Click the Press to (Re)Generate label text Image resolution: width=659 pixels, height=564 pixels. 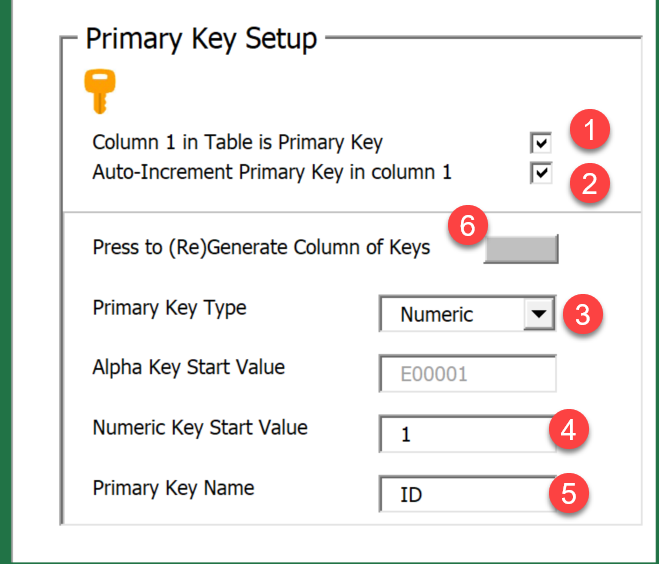pyautogui.click(x=261, y=247)
